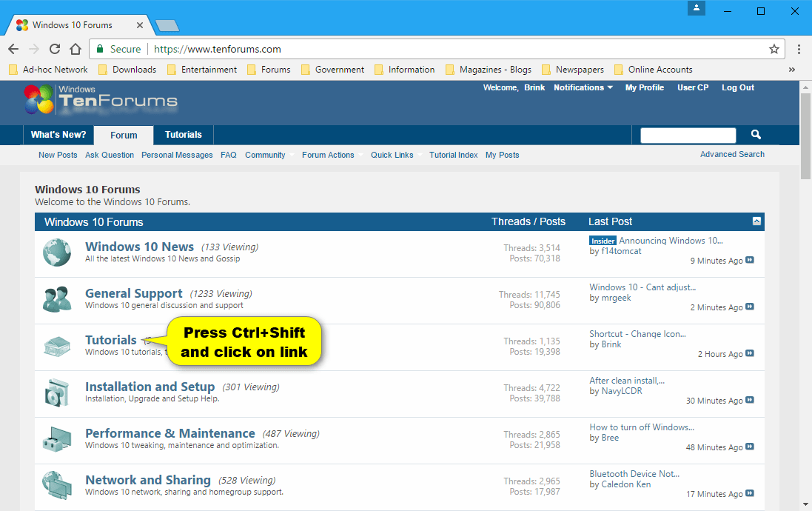Bookmark this page with the star icon
812x511 pixels.
(774, 49)
